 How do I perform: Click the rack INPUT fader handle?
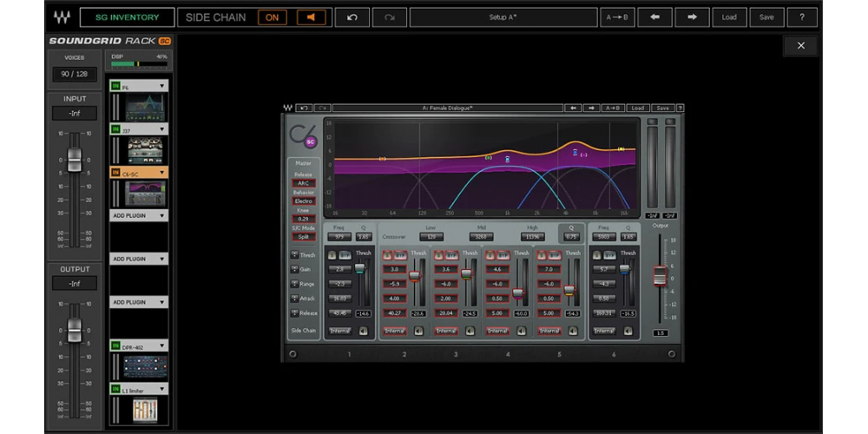74,160
